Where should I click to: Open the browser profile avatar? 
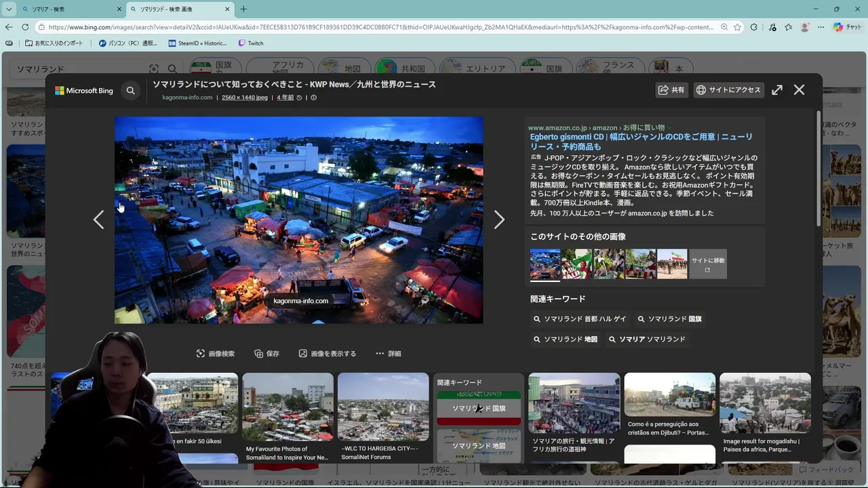pos(805,27)
